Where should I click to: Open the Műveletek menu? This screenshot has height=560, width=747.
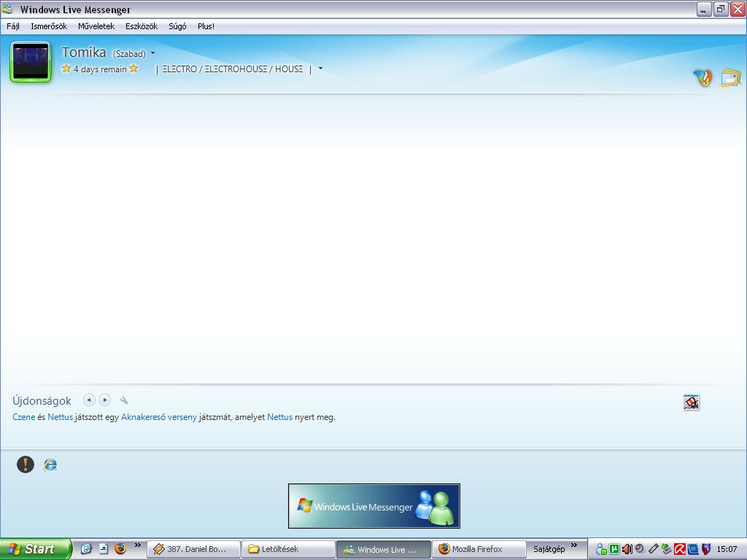click(96, 26)
